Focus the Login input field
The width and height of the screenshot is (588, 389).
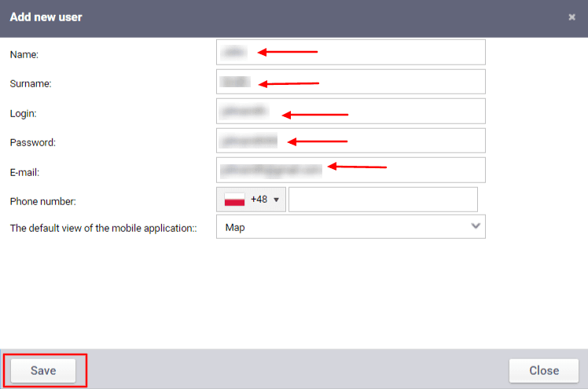[351, 112]
